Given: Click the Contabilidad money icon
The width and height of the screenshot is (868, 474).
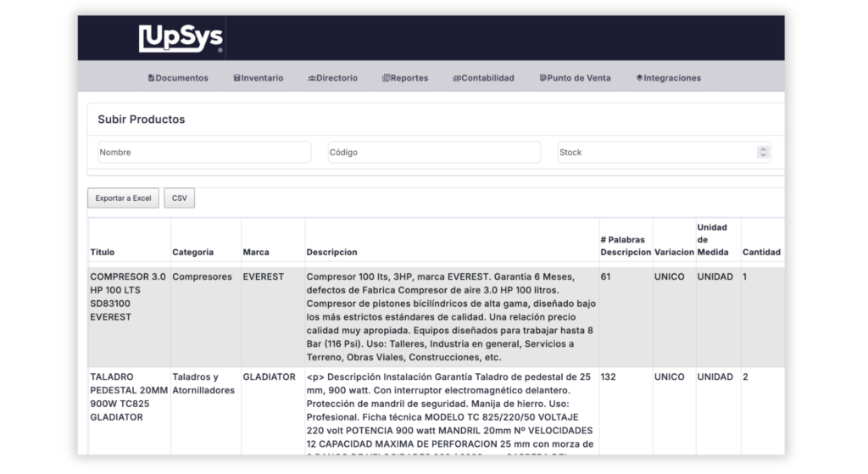Looking at the screenshot, I should tap(456, 78).
